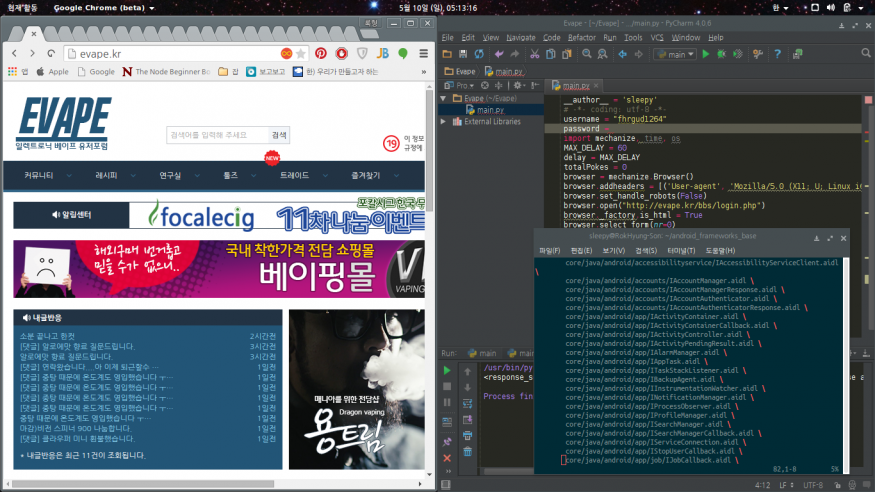Rerun the process in the Run panel

[447, 370]
